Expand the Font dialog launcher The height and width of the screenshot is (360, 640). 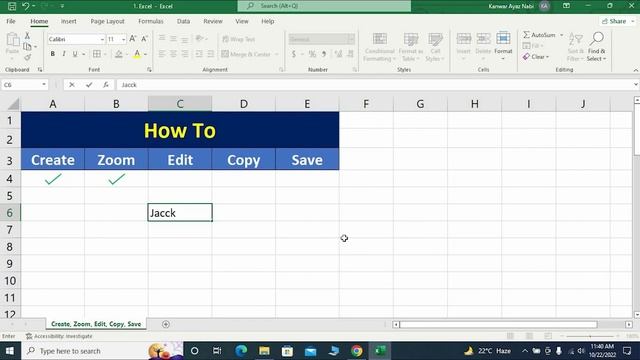(x=149, y=70)
